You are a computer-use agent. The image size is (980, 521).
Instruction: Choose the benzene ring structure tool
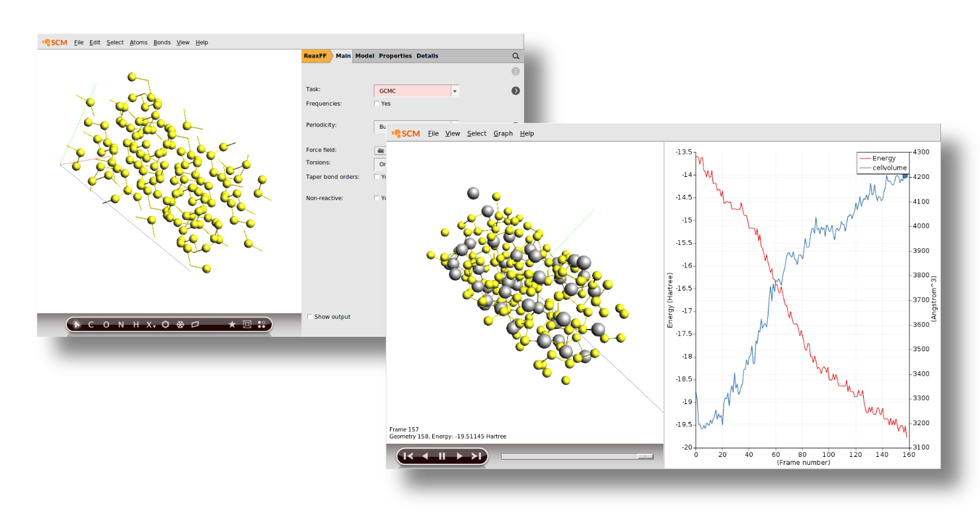click(x=165, y=324)
